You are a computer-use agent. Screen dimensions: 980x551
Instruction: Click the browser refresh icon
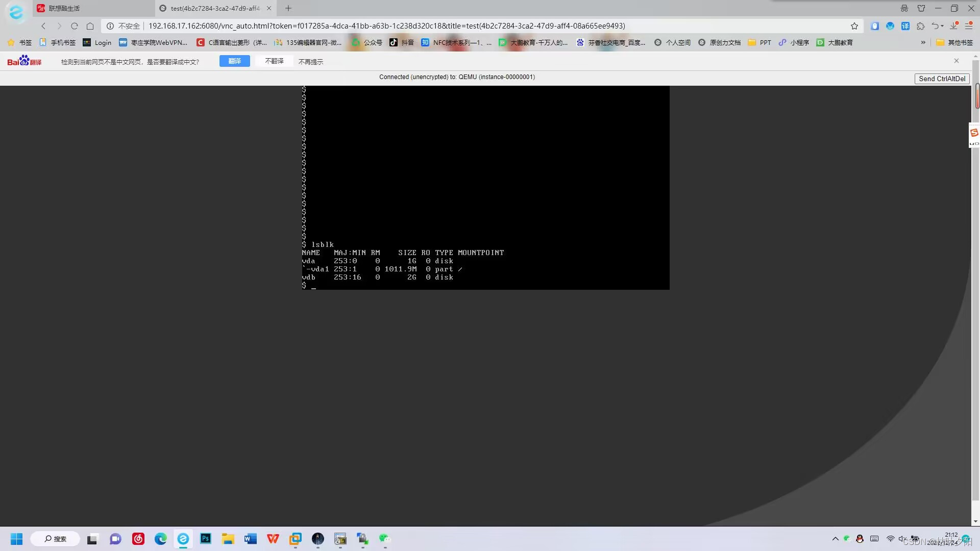[75, 26]
